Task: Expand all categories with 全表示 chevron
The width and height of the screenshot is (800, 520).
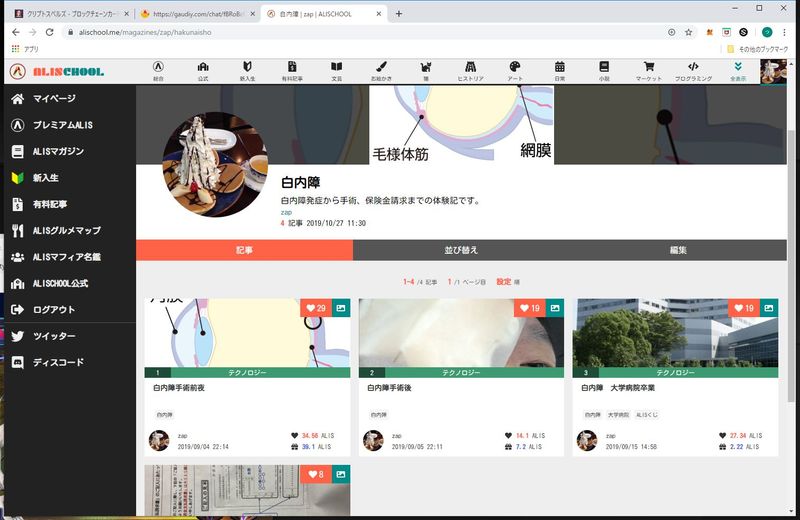Action: coord(738,70)
